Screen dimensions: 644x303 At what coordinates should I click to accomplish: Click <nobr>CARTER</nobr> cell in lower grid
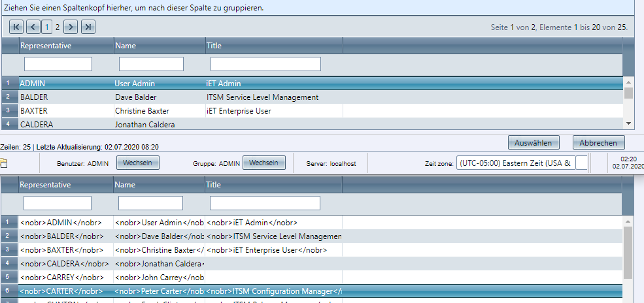[x=66, y=291]
